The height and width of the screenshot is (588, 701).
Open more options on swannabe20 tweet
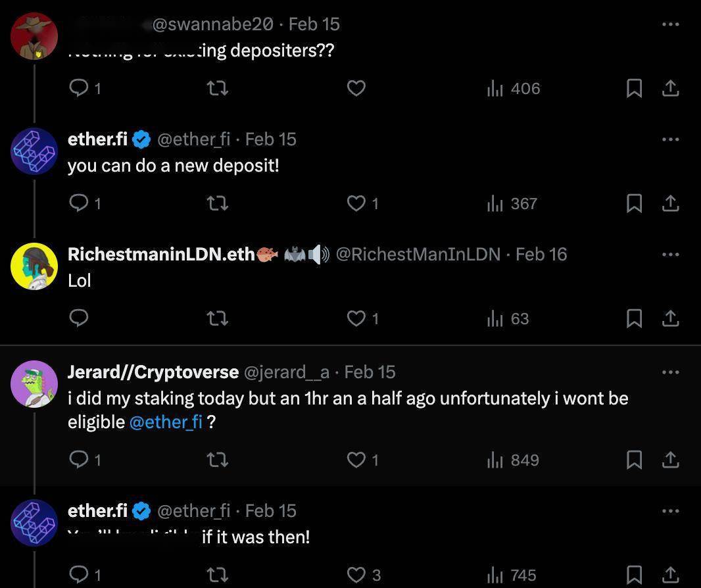(x=670, y=24)
